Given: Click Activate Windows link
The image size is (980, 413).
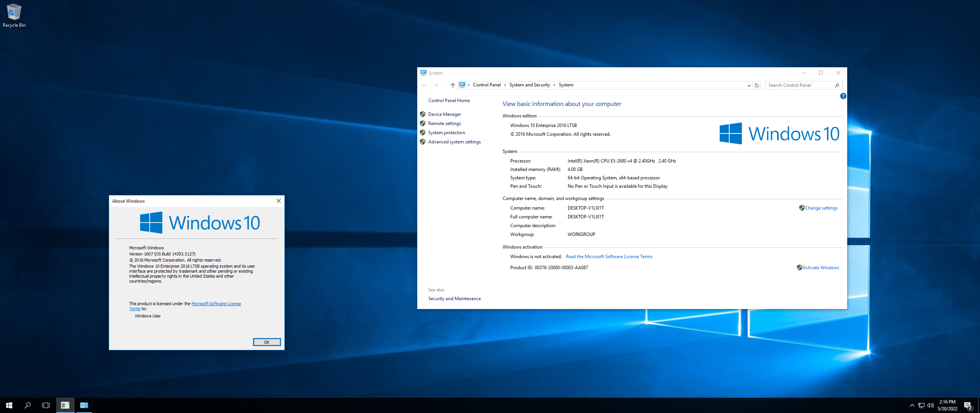Looking at the screenshot, I should click(x=821, y=268).
